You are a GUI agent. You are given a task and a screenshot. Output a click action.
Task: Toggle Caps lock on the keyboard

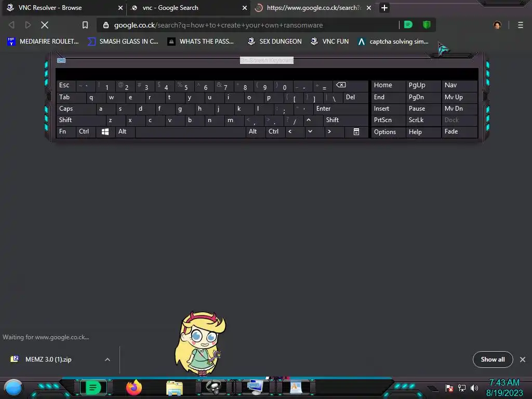tap(76, 109)
